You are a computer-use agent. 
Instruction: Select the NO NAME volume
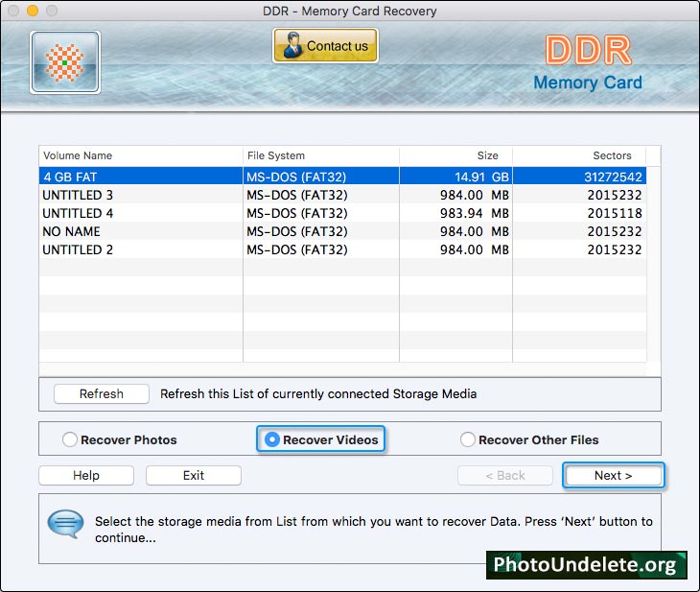pyautogui.click(x=342, y=231)
